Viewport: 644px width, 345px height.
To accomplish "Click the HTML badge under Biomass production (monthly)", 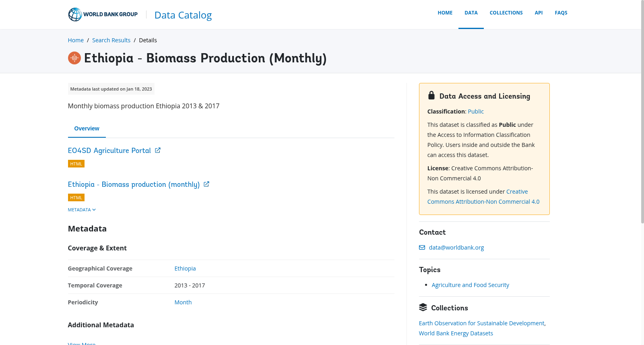I will coord(76,198).
